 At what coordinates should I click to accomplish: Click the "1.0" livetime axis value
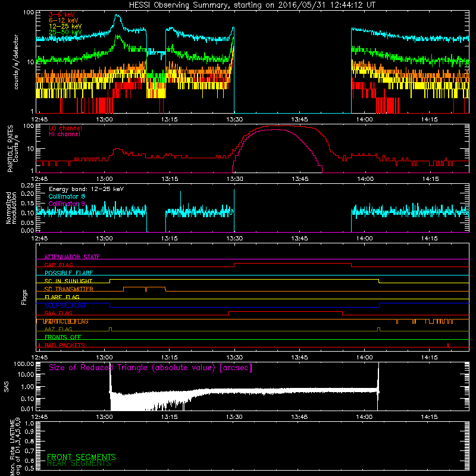(29, 424)
